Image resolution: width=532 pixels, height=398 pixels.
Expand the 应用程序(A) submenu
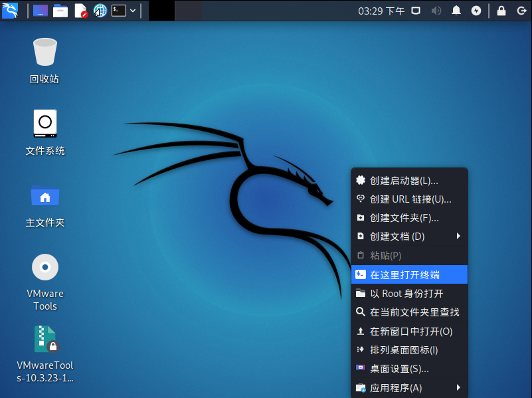pyautogui.click(x=409, y=388)
